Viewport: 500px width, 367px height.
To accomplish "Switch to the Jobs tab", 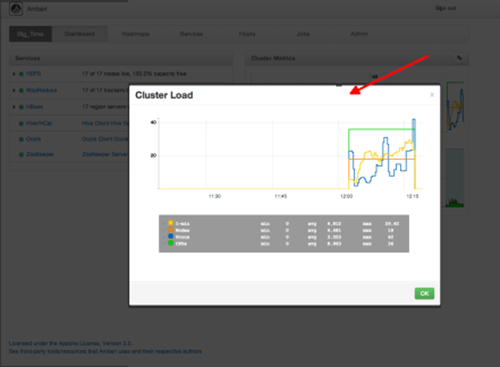I will coord(303,34).
